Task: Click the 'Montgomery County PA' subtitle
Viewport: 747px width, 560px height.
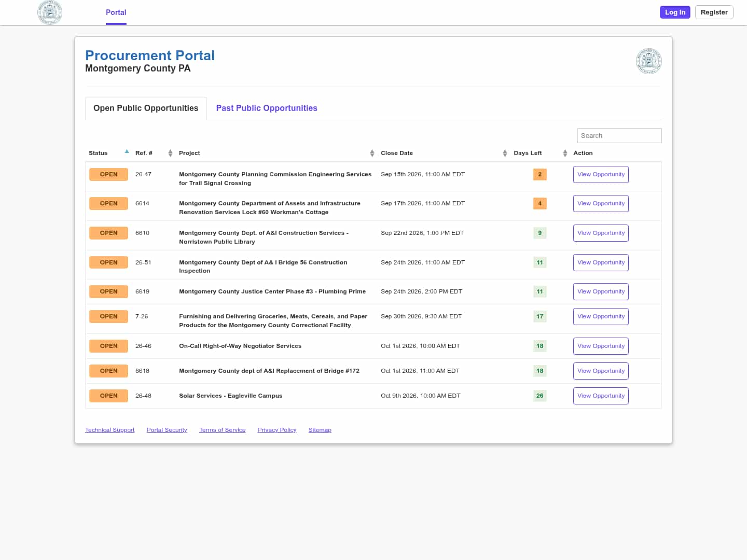Action: tap(138, 68)
